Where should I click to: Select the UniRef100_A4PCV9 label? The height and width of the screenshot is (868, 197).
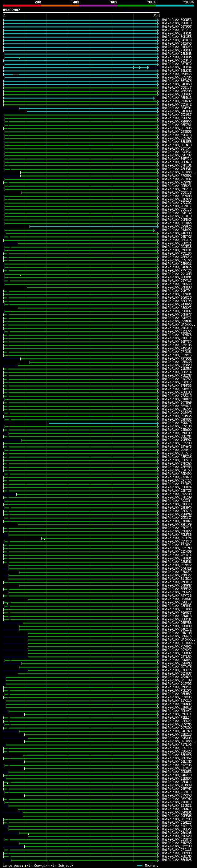click(x=176, y=47)
